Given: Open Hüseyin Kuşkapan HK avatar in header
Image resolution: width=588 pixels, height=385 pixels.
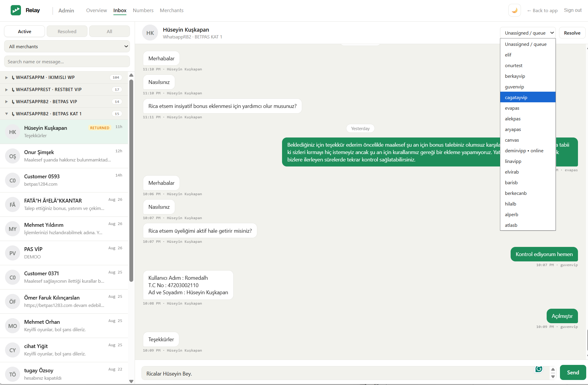Looking at the screenshot, I should pos(150,33).
